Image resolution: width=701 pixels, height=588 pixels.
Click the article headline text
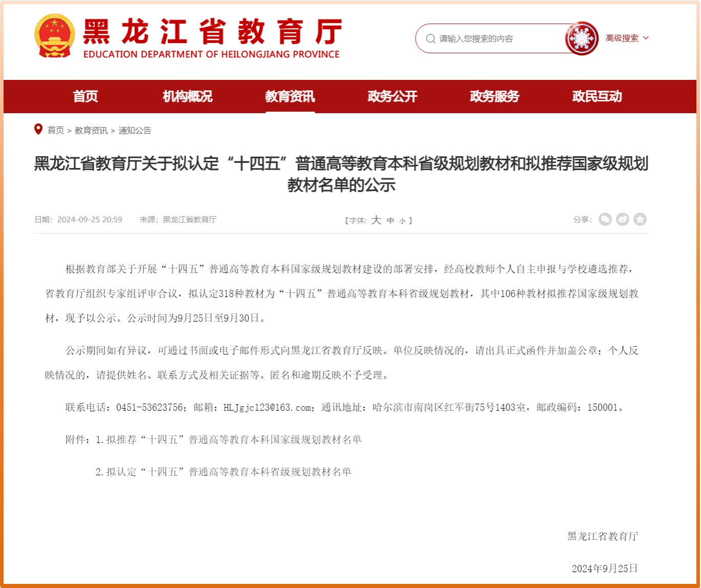pos(341,174)
